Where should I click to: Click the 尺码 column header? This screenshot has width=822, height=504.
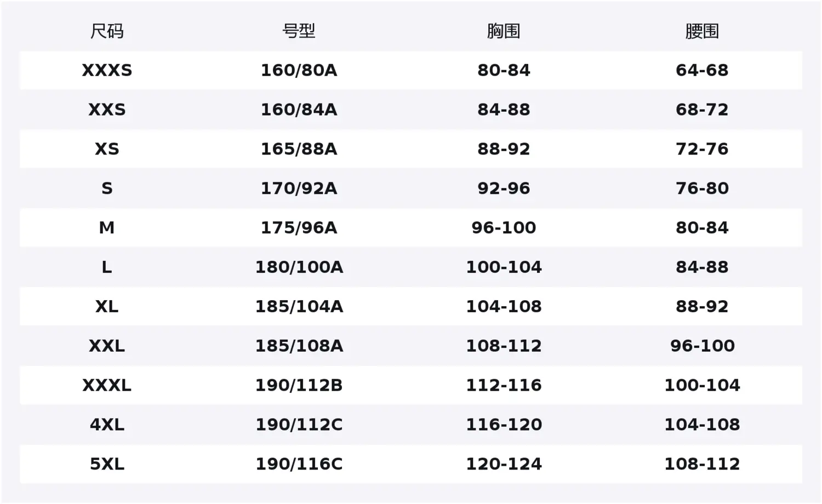(107, 31)
